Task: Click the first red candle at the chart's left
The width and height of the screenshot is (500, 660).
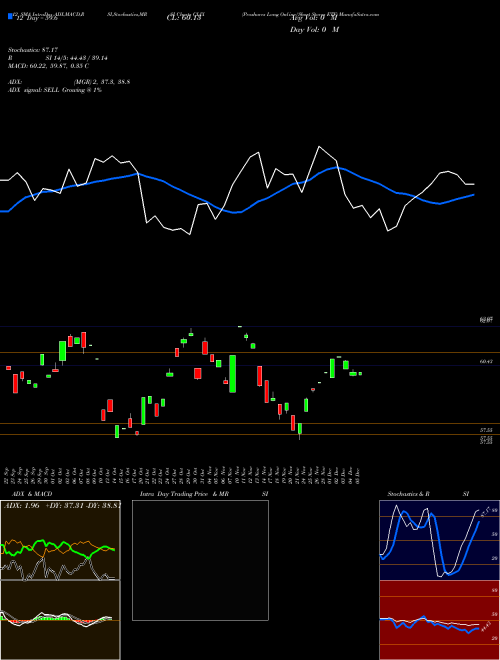Action: click(x=8, y=368)
